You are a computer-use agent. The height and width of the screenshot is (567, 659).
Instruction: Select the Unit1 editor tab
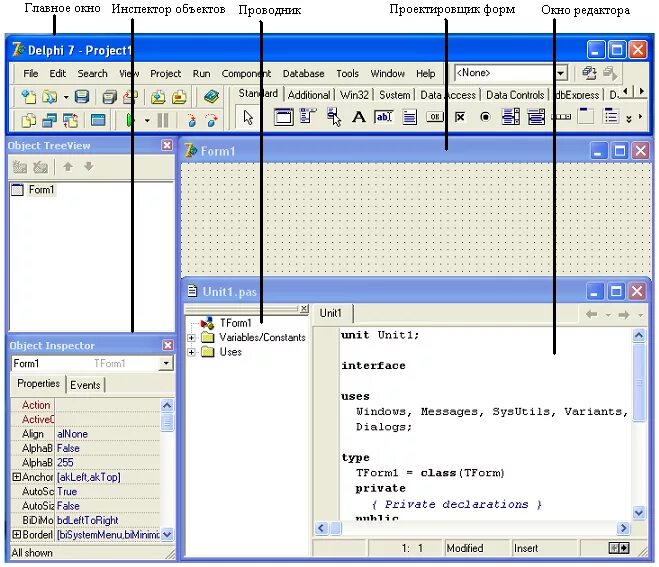331,313
